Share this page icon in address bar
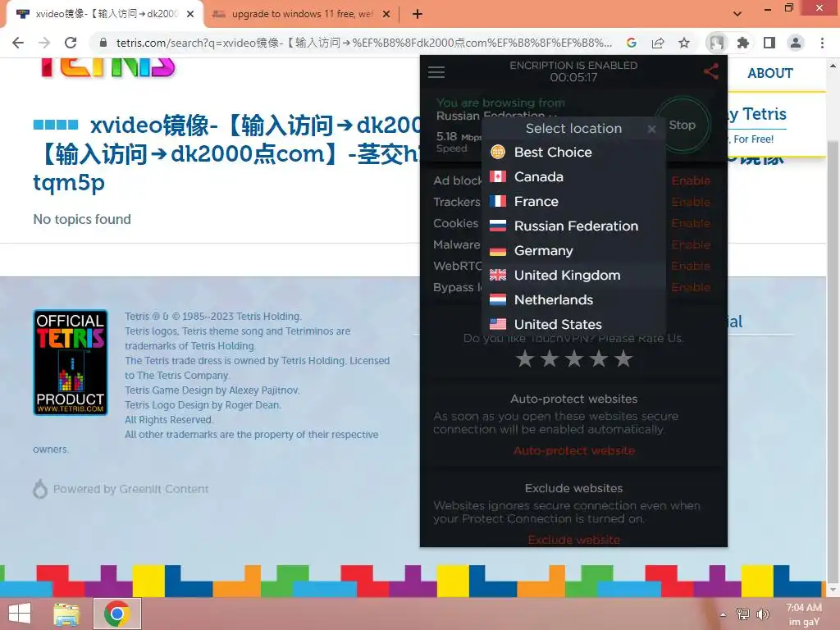This screenshot has width=840, height=630. pyautogui.click(x=658, y=43)
